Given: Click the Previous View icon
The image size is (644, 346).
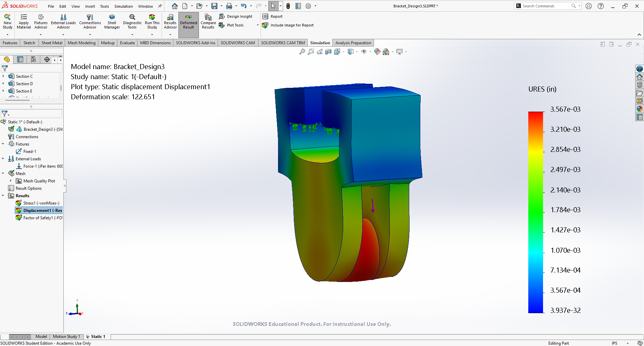Looking at the screenshot, I should [x=320, y=52].
